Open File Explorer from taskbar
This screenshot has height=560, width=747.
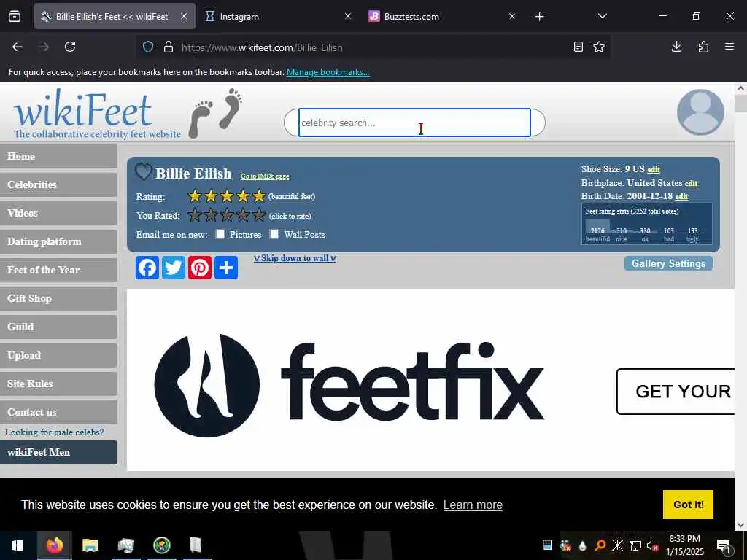90,545
